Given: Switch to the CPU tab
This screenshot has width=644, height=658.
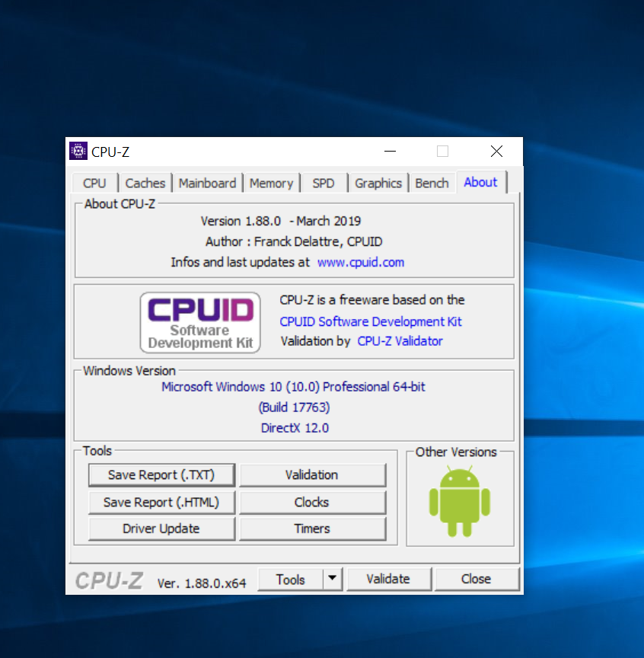Looking at the screenshot, I should click(x=94, y=184).
